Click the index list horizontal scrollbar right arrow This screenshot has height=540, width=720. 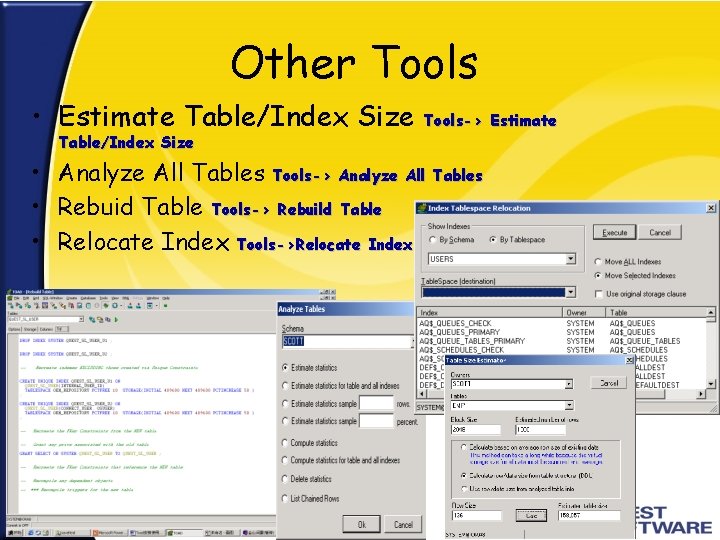click(x=701, y=394)
